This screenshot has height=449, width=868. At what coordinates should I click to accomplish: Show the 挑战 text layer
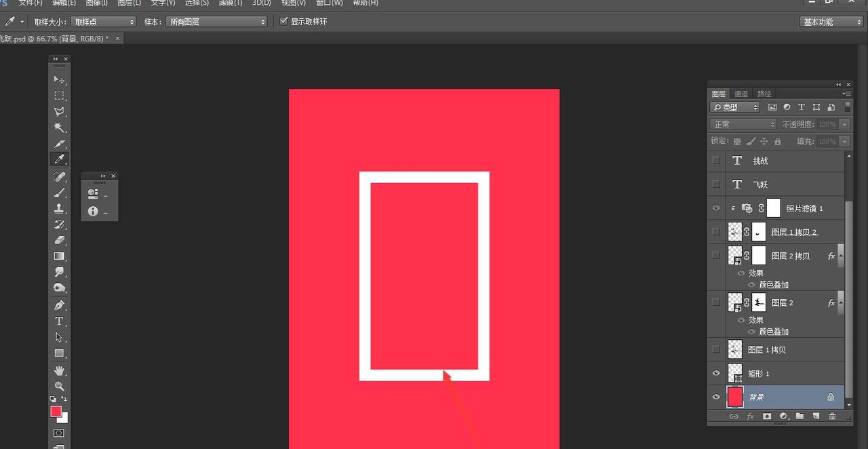coord(716,161)
